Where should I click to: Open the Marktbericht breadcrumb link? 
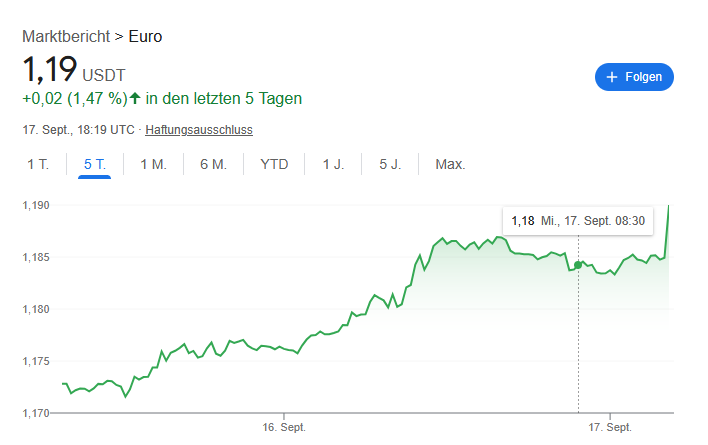[66, 37]
